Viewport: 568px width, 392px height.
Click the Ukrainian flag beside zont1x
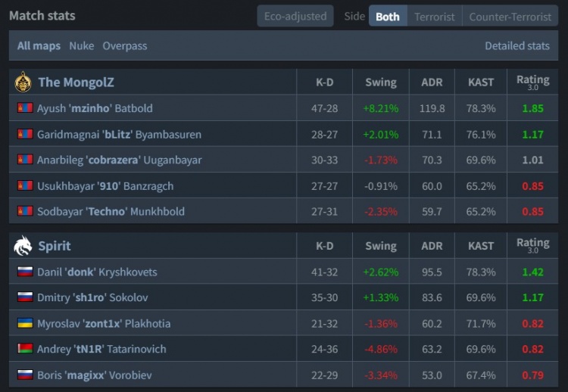(24, 323)
